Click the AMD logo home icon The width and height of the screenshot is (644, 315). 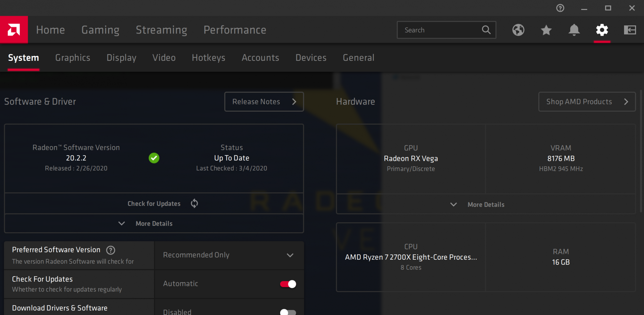(14, 30)
